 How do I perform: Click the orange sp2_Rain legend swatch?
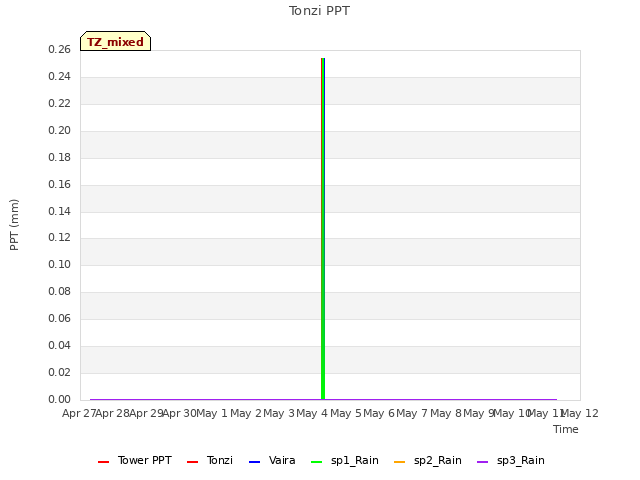400,462
